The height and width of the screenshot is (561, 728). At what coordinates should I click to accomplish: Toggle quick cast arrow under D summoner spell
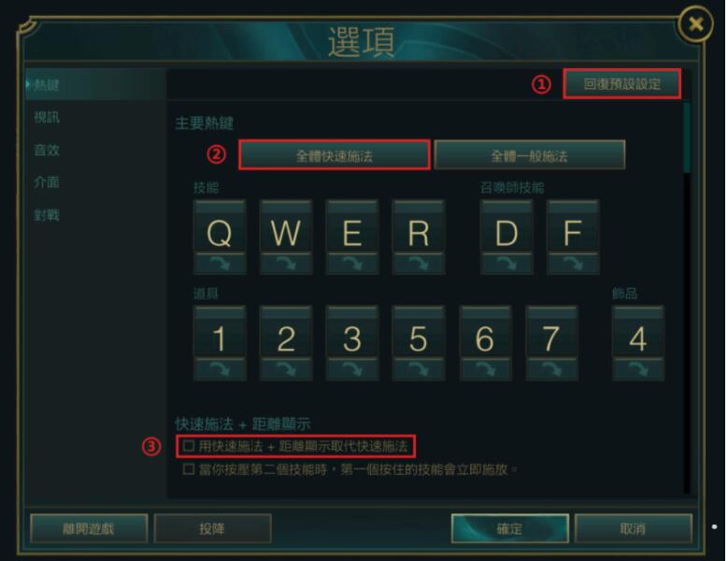click(507, 264)
